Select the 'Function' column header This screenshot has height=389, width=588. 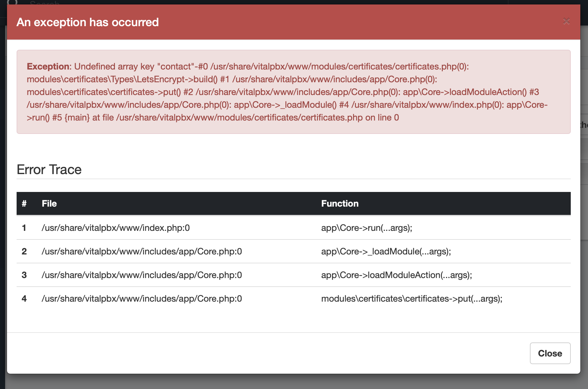(x=340, y=204)
